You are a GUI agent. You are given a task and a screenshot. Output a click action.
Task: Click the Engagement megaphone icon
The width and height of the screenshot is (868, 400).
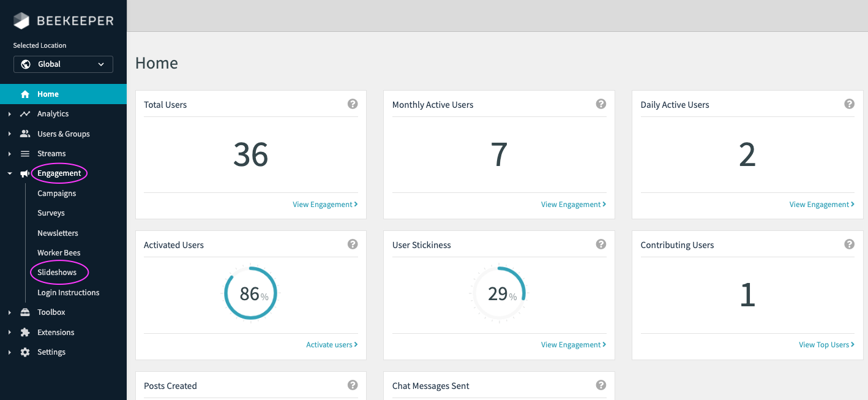tap(25, 173)
